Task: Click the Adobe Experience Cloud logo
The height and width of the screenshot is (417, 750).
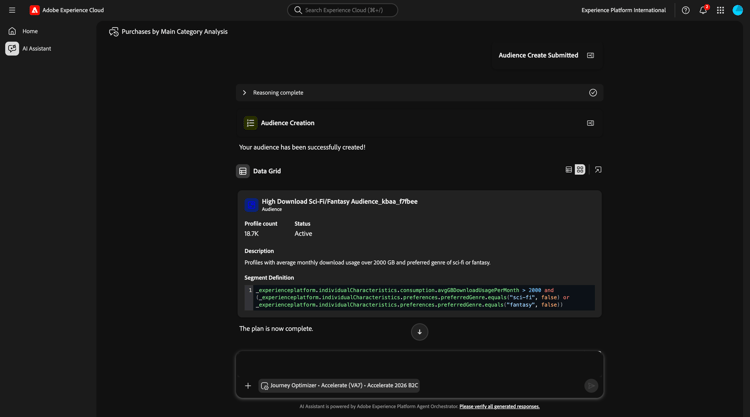Action: coord(34,10)
